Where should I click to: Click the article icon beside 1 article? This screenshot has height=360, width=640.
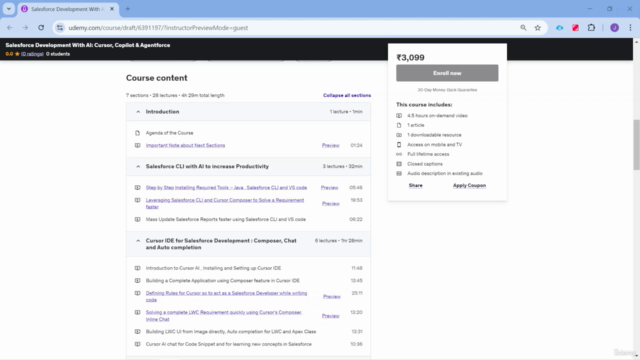(399, 125)
